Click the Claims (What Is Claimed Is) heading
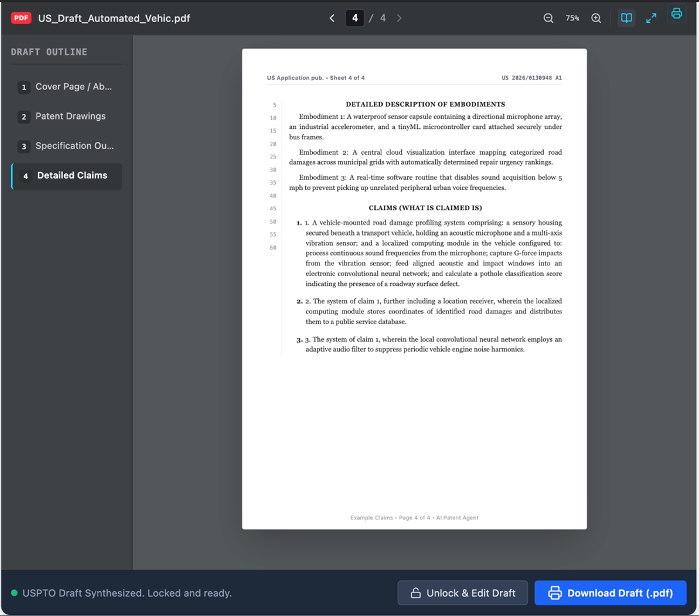This screenshot has width=699, height=616. [x=425, y=208]
